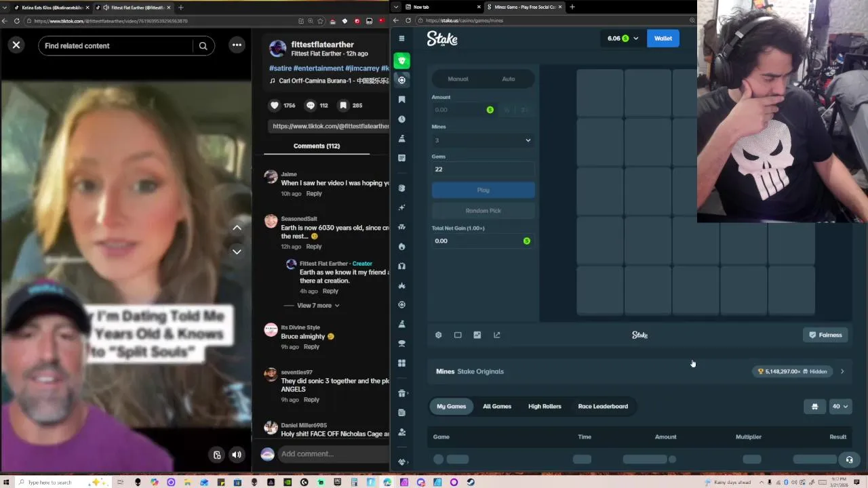Open the Rainy days ahead weather widget

pyautogui.click(x=728, y=482)
